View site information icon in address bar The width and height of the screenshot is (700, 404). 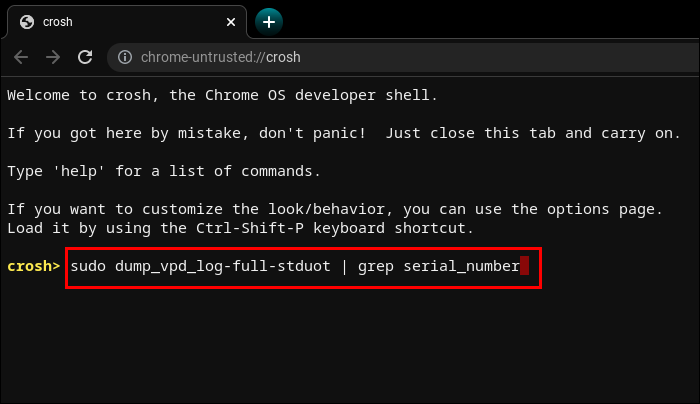124,57
